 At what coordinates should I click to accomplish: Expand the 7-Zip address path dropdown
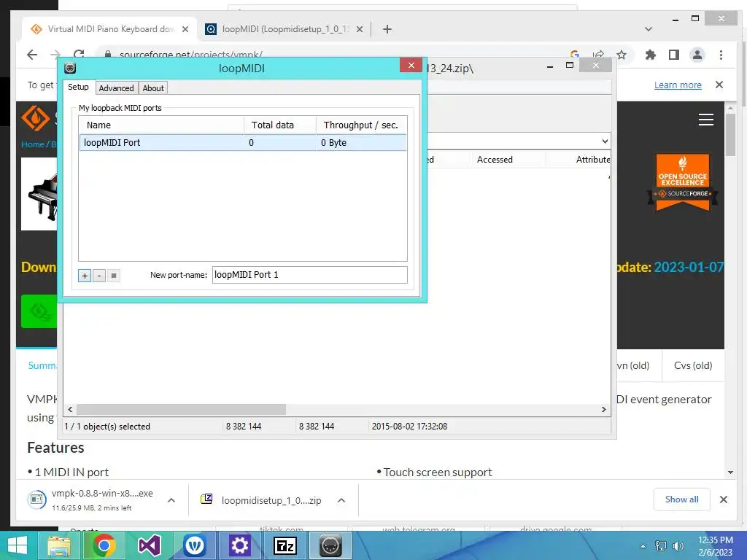605,141
